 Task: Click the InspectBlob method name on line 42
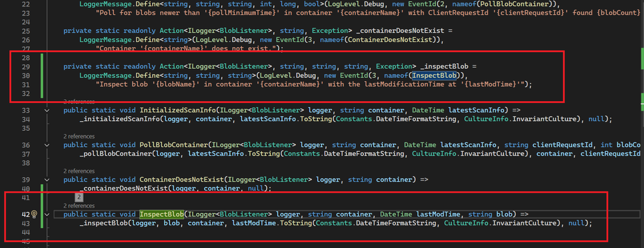(161, 214)
